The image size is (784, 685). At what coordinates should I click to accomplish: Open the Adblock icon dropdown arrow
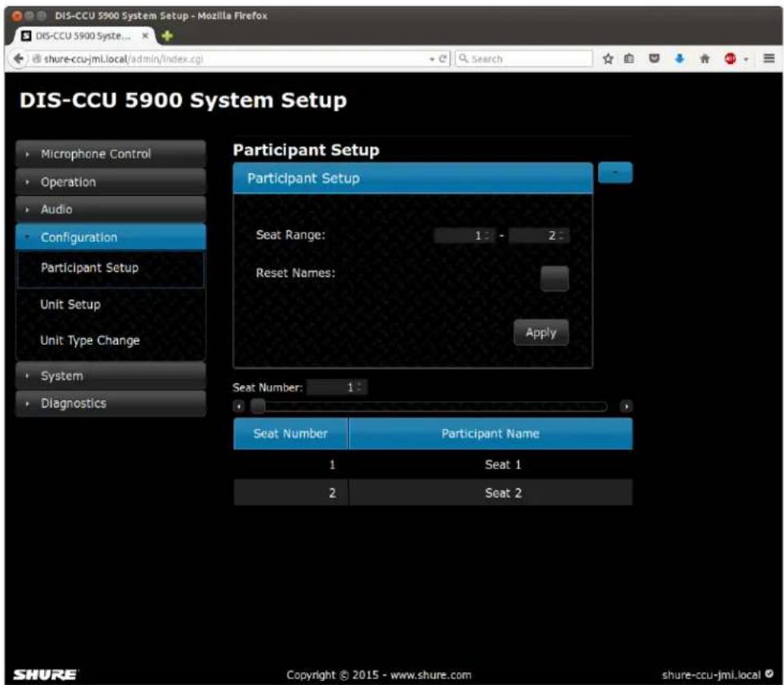(x=746, y=59)
